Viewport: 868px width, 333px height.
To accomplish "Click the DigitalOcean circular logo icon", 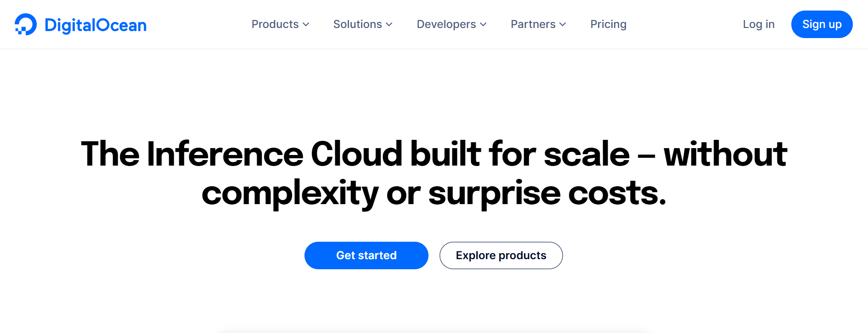I will [26, 24].
